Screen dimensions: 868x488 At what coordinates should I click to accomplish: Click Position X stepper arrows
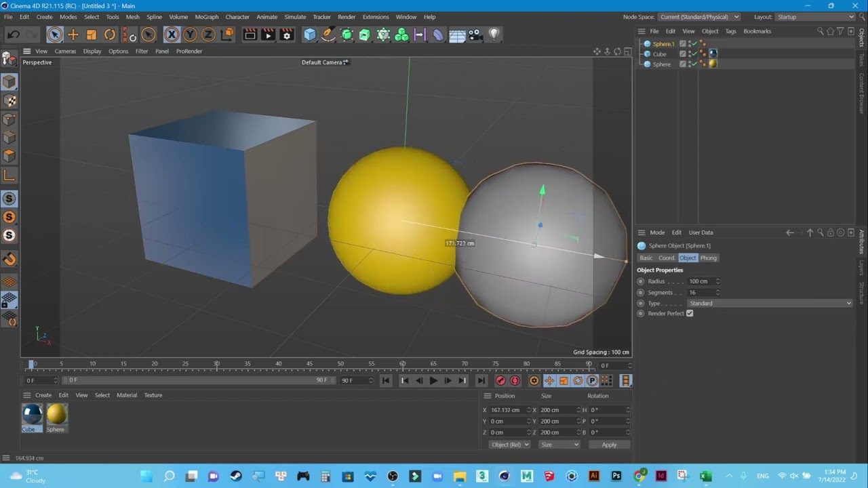coord(528,410)
